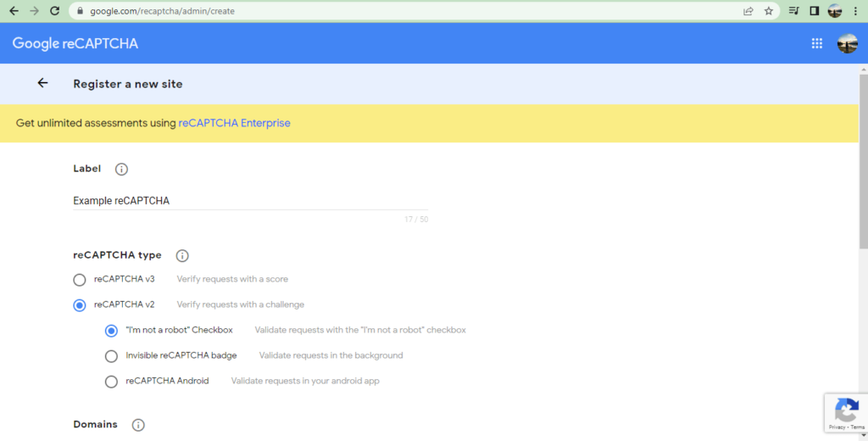Open the Google account avatar menu

847,44
